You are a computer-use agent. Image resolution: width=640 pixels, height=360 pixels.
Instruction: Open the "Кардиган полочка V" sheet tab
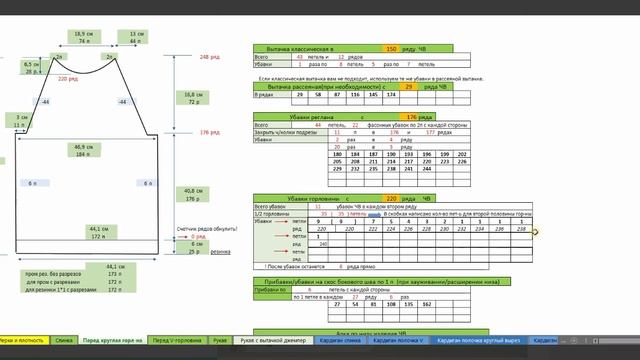click(398, 340)
